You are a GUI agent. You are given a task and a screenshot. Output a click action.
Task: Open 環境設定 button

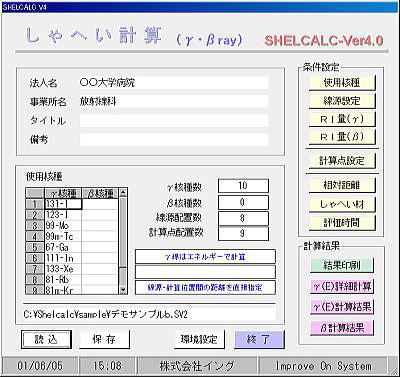pyautogui.click(x=199, y=340)
